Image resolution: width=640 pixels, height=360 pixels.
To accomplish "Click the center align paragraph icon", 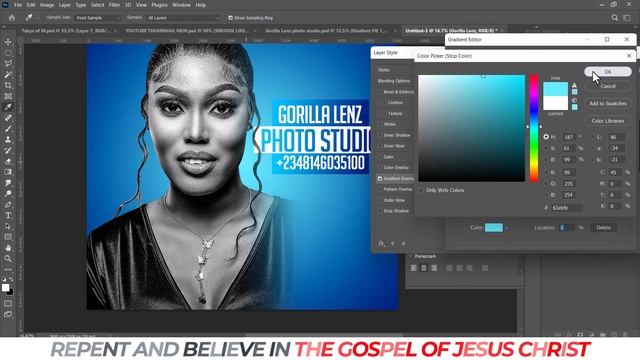I will click(424, 268).
